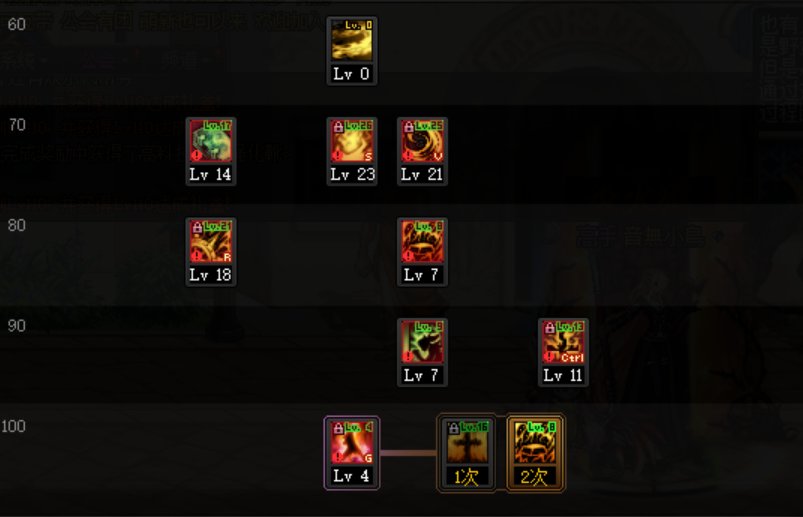Click the Lv 18 skill bound to R
Screen dimensions: 803x517
(x=210, y=241)
